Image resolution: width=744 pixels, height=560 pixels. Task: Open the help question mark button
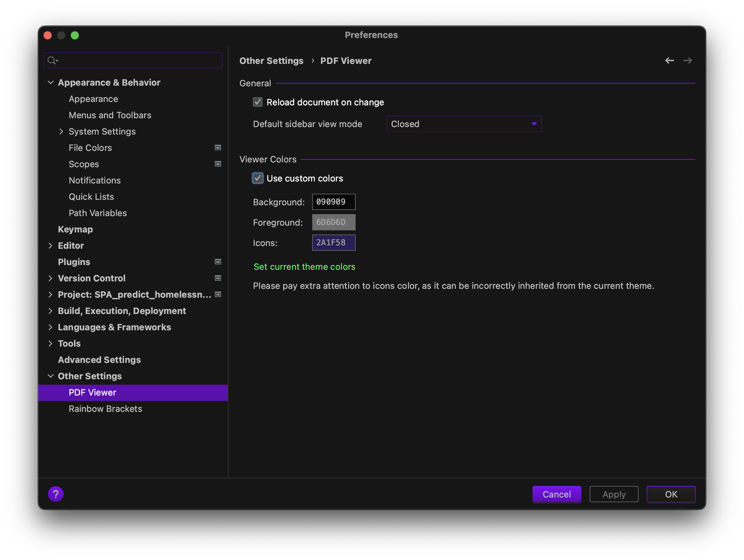click(56, 494)
